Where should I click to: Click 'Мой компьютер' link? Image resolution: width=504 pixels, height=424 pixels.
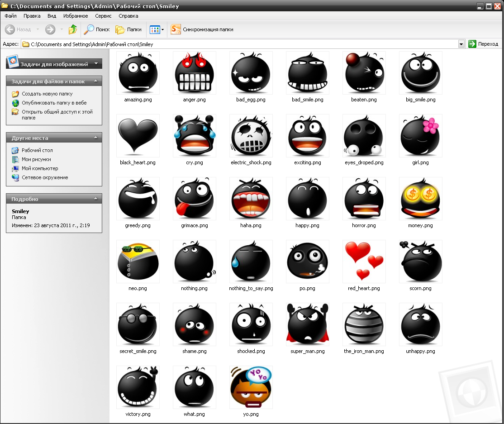coord(40,168)
